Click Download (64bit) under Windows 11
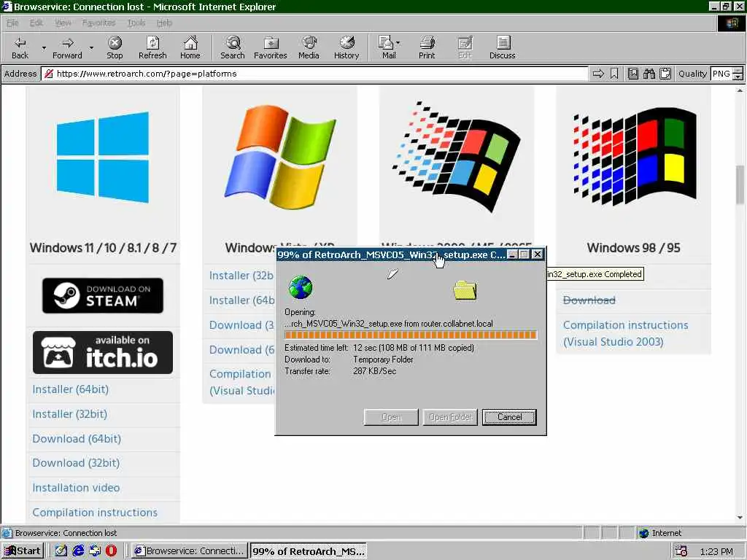The image size is (747, 560). [x=77, y=439]
